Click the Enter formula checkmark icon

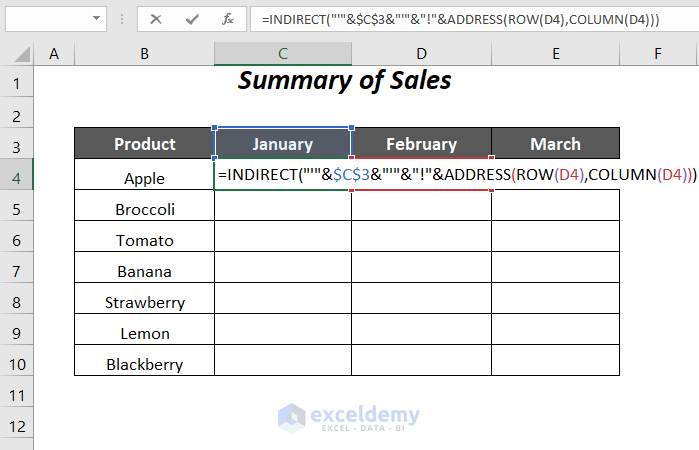tap(192, 19)
